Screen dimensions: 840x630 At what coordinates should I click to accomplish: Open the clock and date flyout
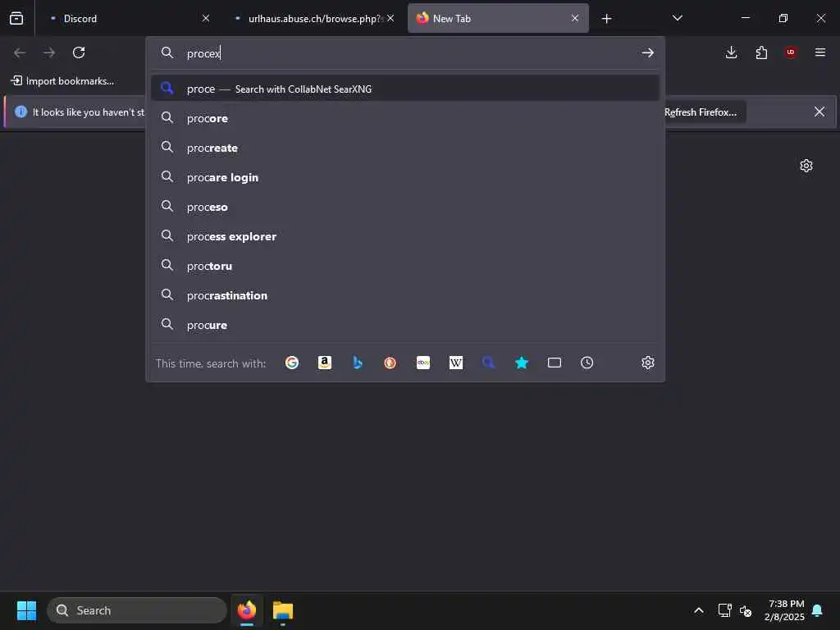coord(785,610)
